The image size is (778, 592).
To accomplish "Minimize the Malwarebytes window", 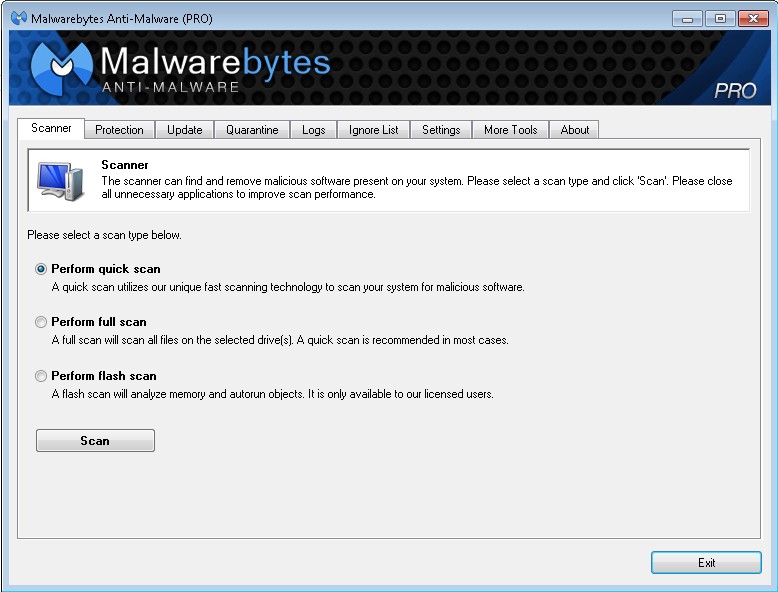I will click(x=687, y=18).
